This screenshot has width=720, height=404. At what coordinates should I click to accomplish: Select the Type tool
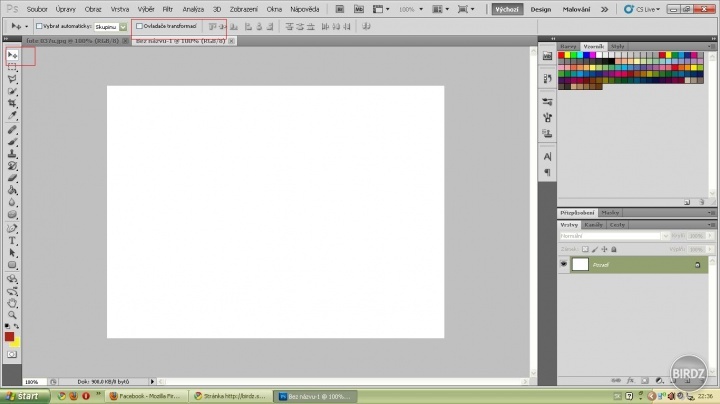[12, 241]
